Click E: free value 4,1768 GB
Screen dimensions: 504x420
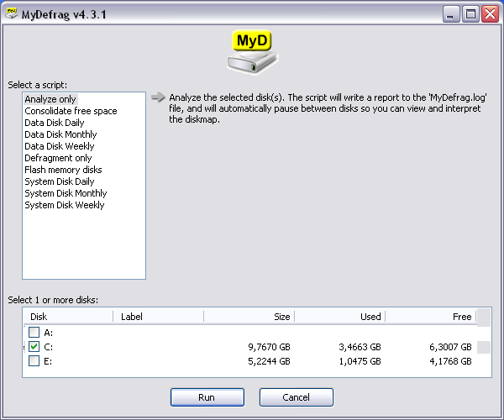pos(450,361)
